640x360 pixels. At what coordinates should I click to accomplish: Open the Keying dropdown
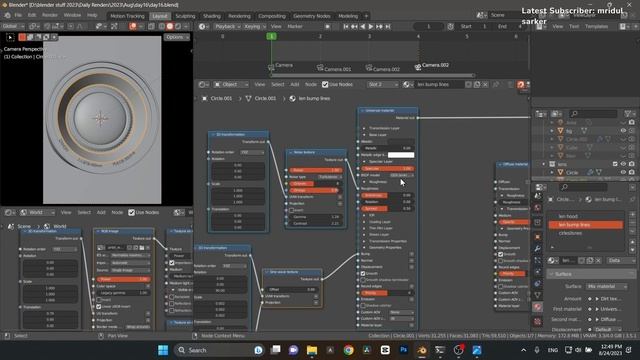tap(255, 27)
